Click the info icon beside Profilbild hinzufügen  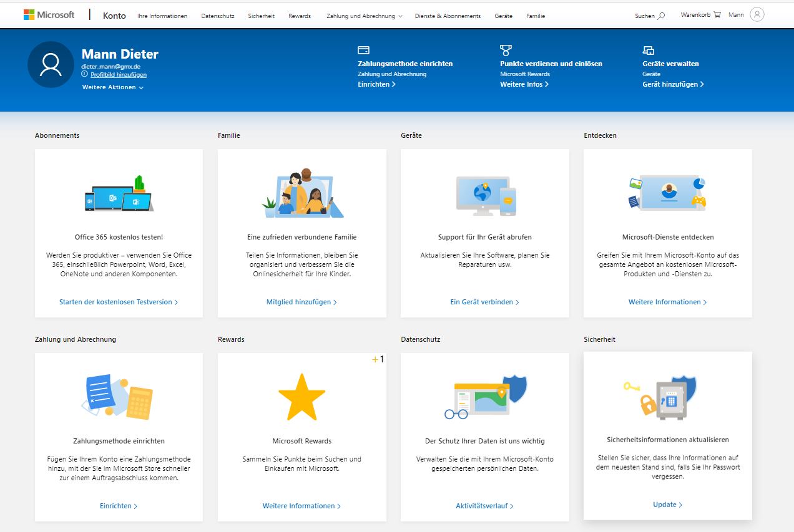[85, 74]
